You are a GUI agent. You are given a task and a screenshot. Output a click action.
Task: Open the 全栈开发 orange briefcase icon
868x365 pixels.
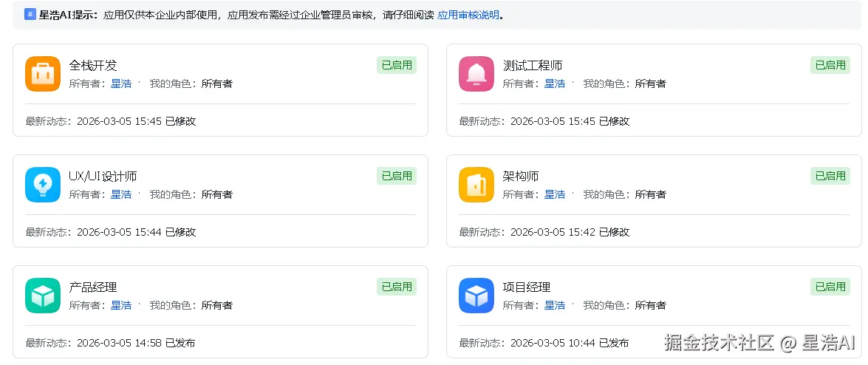pyautogui.click(x=43, y=74)
